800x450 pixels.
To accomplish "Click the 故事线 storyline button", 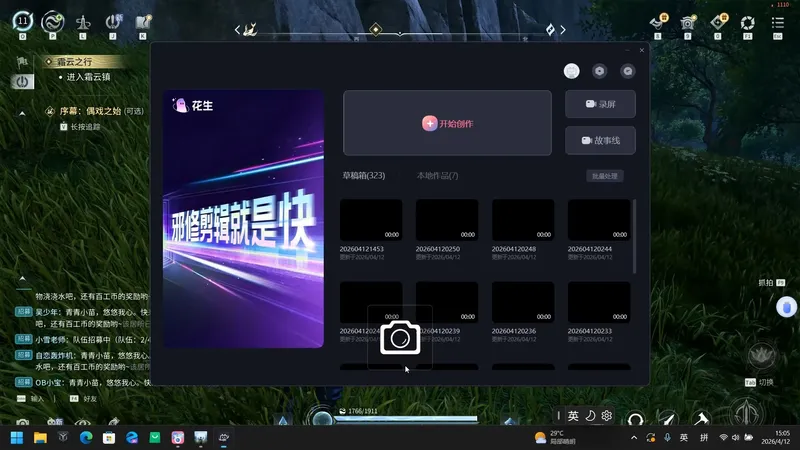I will pyautogui.click(x=601, y=140).
